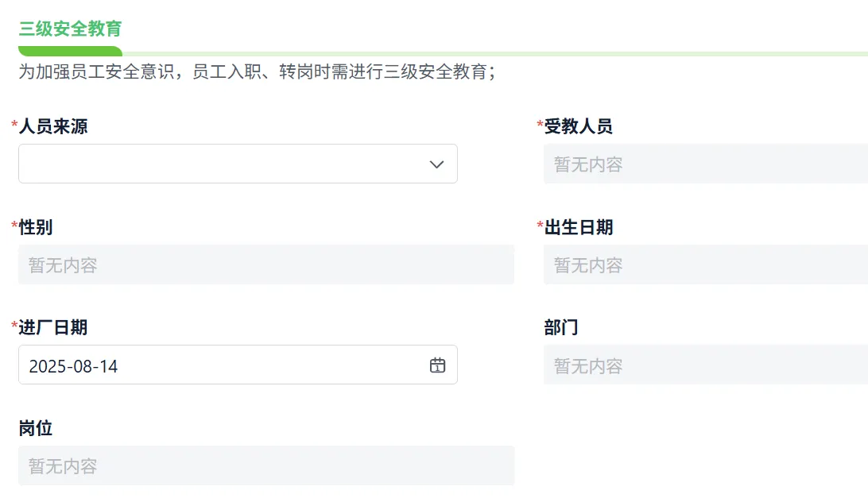Click the safety education description sentence

pos(257,72)
